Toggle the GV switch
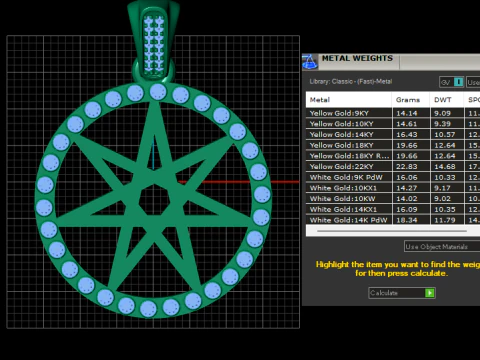Image resolution: width=480 pixels, height=360 pixels. tap(452, 82)
